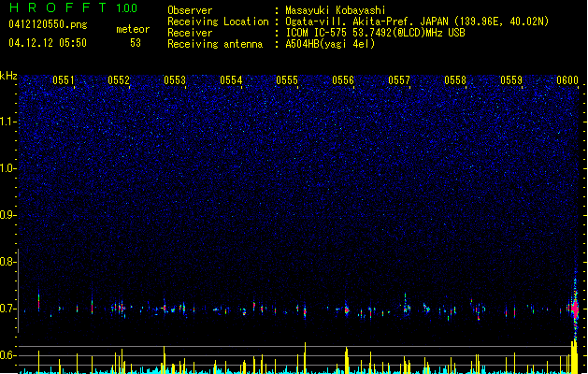Click the 0553 time marker
The image size is (588, 374).
(x=175, y=80)
